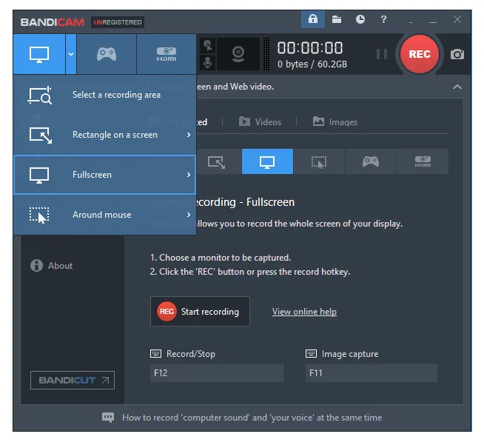Open the tip about recording computer sound
This screenshot has width=484, height=448.
point(252,418)
